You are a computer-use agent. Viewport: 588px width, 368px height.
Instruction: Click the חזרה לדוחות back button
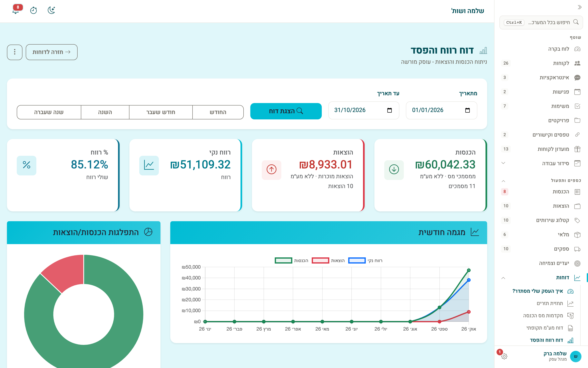pos(51,52)
